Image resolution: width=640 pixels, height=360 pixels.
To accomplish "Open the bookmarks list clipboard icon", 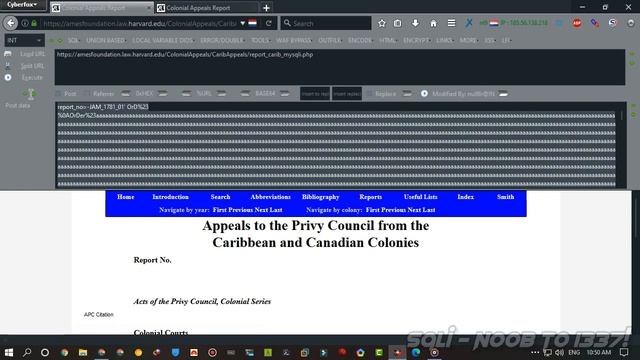I will click(398, 23).
